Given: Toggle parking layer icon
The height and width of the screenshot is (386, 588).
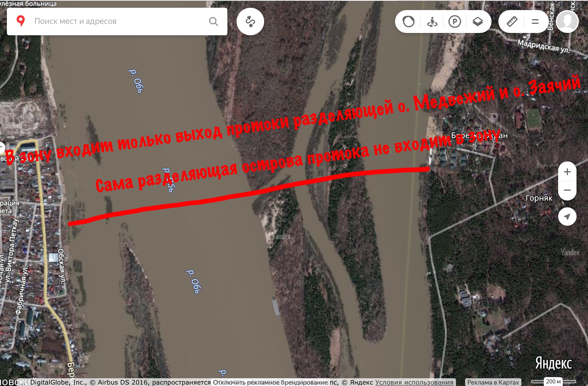Looking at the screenshot, I should tap(454, 22).
